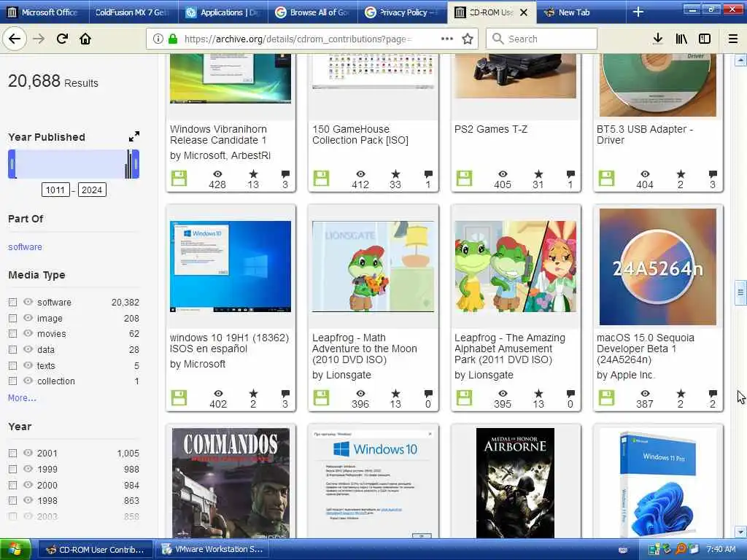Open 150 GameHouse Collection Pack [ISO] title
The image size is (747, 560).
click(x=360, y=135)
